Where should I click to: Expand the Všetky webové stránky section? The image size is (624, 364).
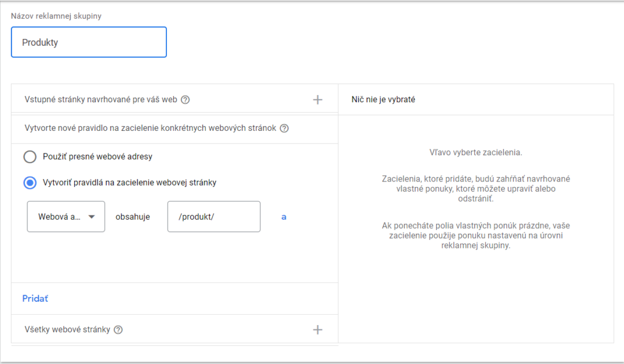(175, 329)
